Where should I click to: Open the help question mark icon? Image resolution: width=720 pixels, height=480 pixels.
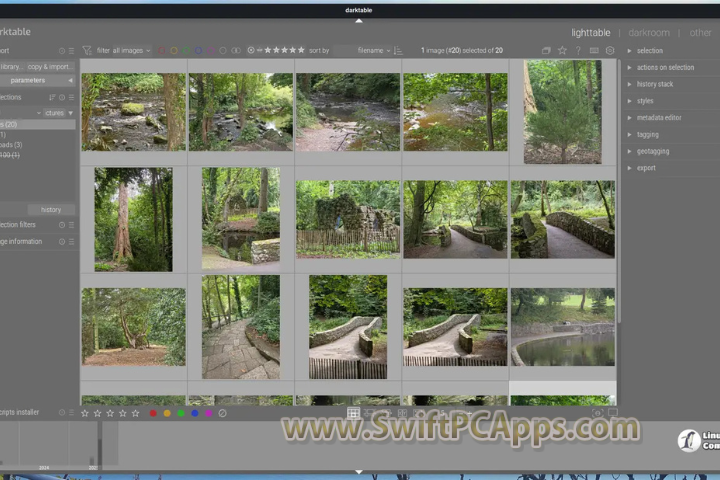click(x=578, y=51)
